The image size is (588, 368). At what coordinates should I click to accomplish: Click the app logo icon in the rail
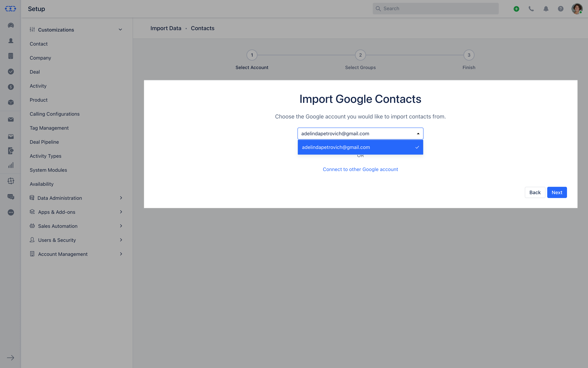click(x=10, y=9)
